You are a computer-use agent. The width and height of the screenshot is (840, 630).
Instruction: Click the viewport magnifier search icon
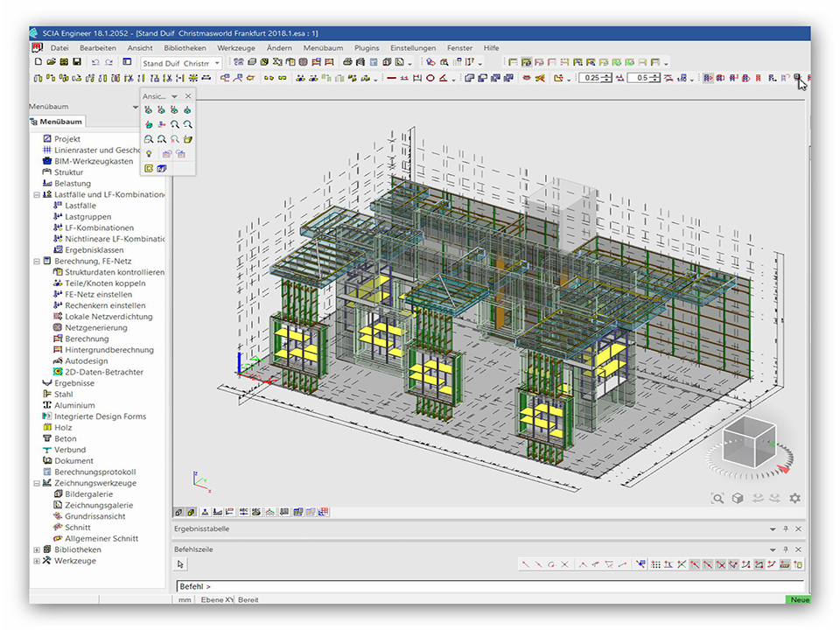[717, 498]
